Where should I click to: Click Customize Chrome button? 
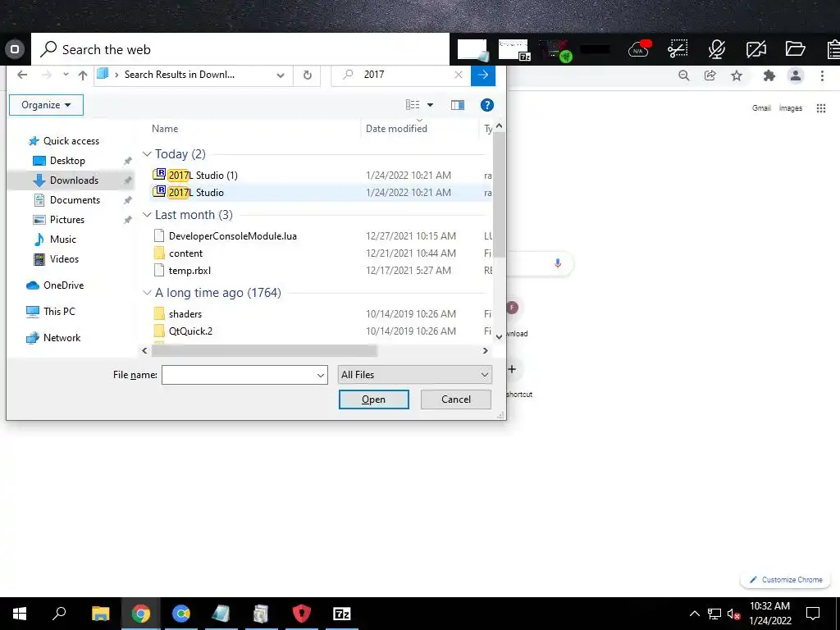click(x=786, y=580)
